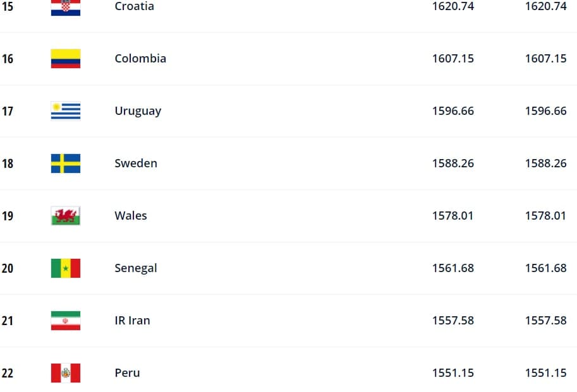Click the Wales dragon flag icon
The image size is (577, 392).
[x=66, y=216]
